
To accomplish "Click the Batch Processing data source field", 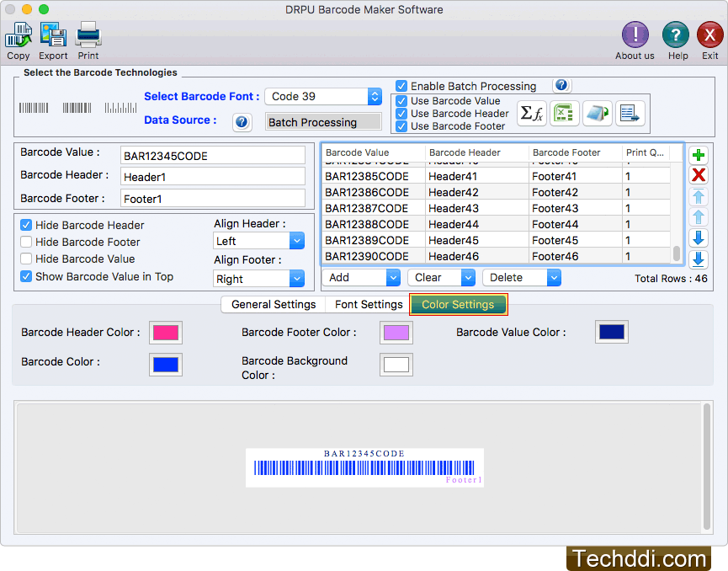I will [x=323, y=122].
